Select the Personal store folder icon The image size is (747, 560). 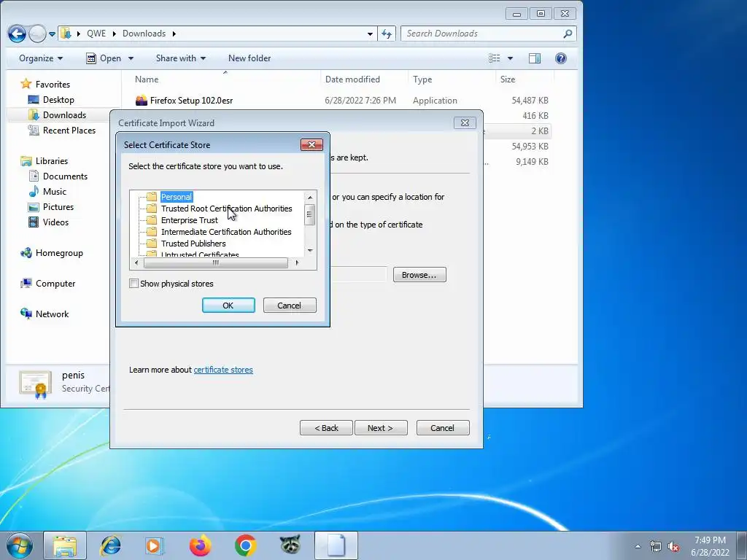pos(152,197)
